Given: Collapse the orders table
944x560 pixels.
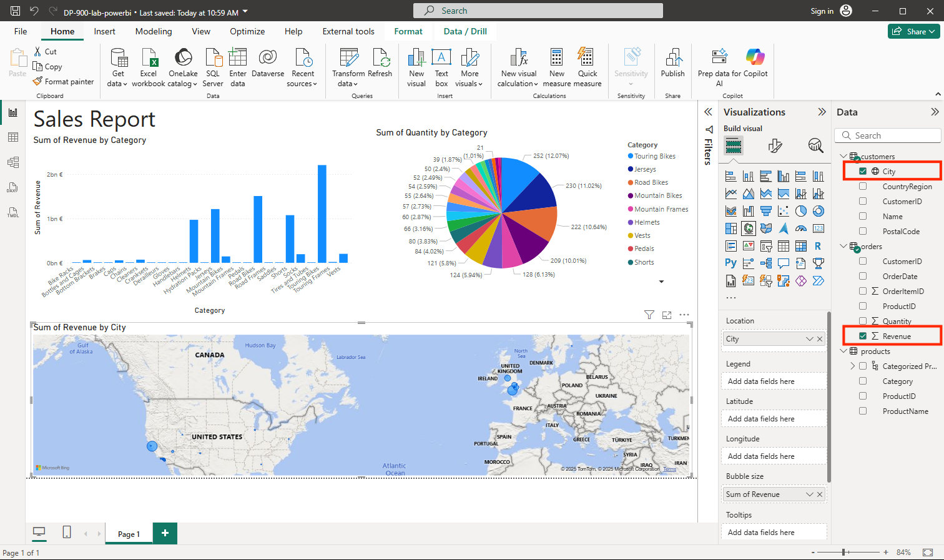Looking at the screenshot, I should click(x=843, y=246).
